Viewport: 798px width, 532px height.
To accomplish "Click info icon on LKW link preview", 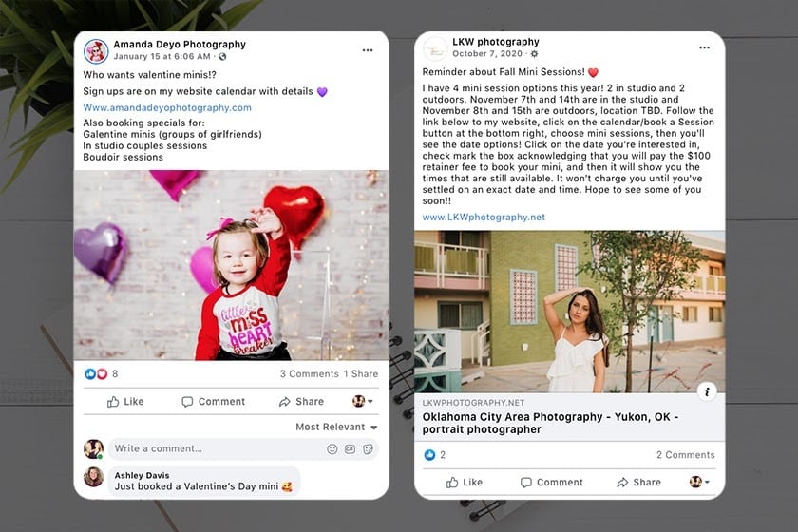I will (x=707, y=391).
